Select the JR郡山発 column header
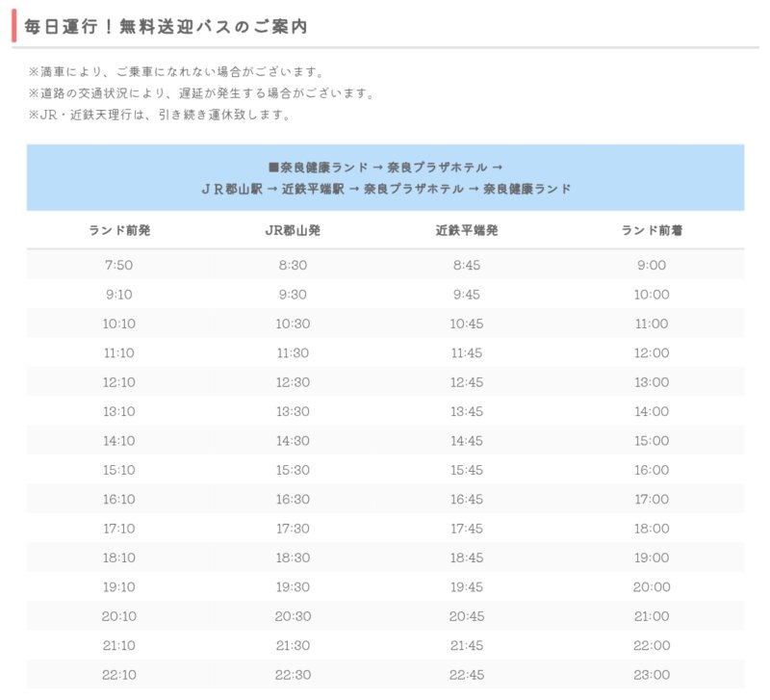The image size is (770, 700). coord(293,231)
